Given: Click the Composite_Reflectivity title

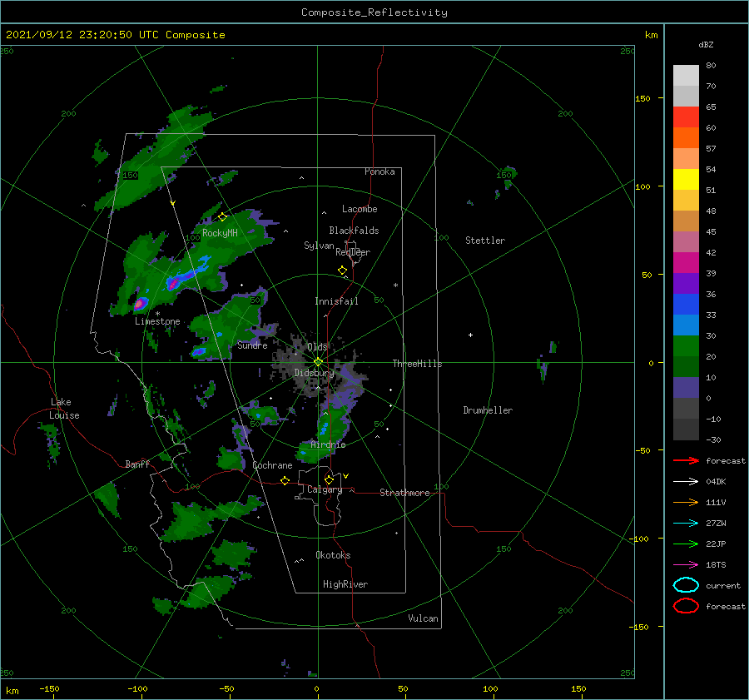Looking at the screenshot, I should coord(374,12).
